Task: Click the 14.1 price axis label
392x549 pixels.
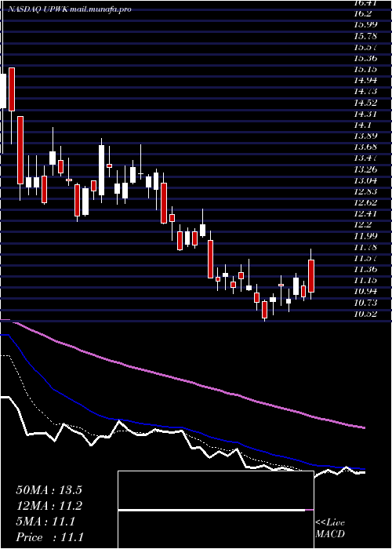Action: click(x=362, y=125)
